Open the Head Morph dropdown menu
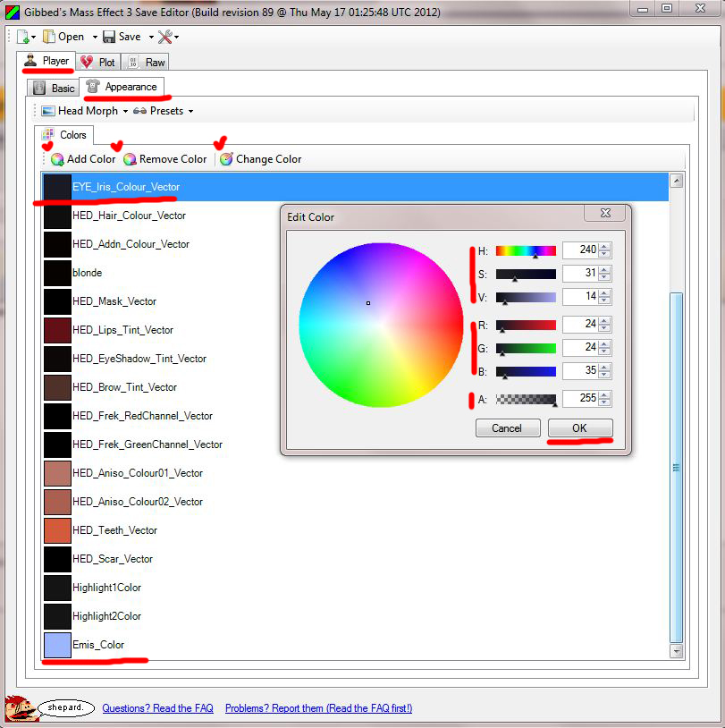725x728 pixels. (84, 111)
